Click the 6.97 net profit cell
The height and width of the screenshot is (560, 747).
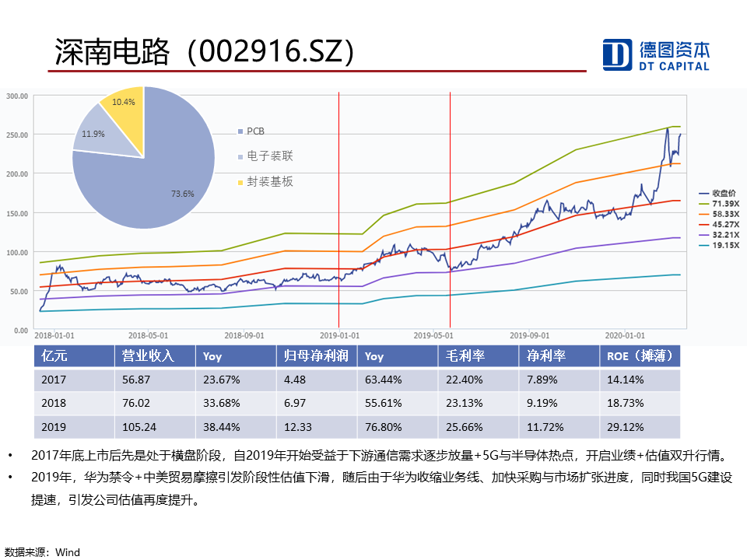[x=317, y=404]
